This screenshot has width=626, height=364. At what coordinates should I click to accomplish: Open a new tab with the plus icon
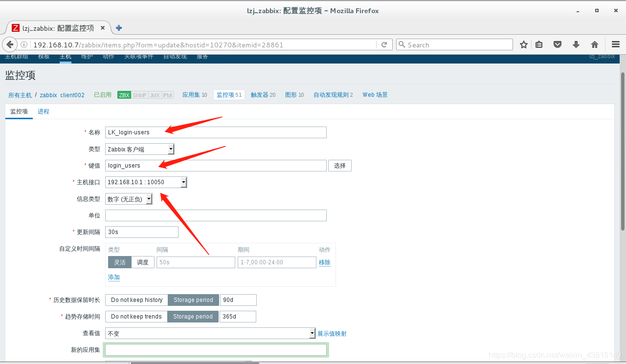pos(118,28)
